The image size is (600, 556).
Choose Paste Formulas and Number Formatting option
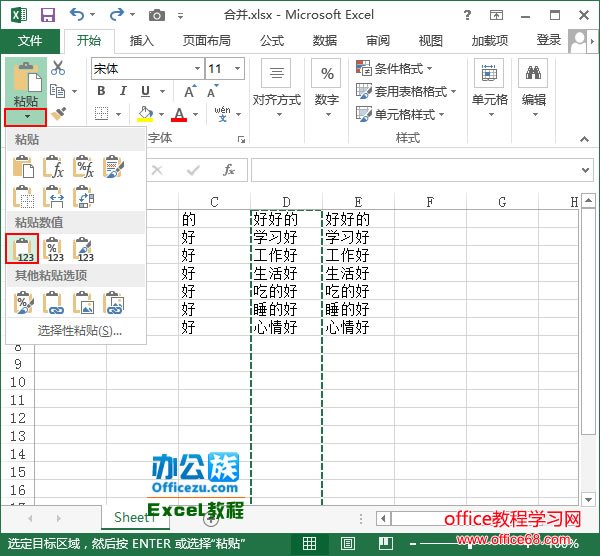click(x=83, y=166)
